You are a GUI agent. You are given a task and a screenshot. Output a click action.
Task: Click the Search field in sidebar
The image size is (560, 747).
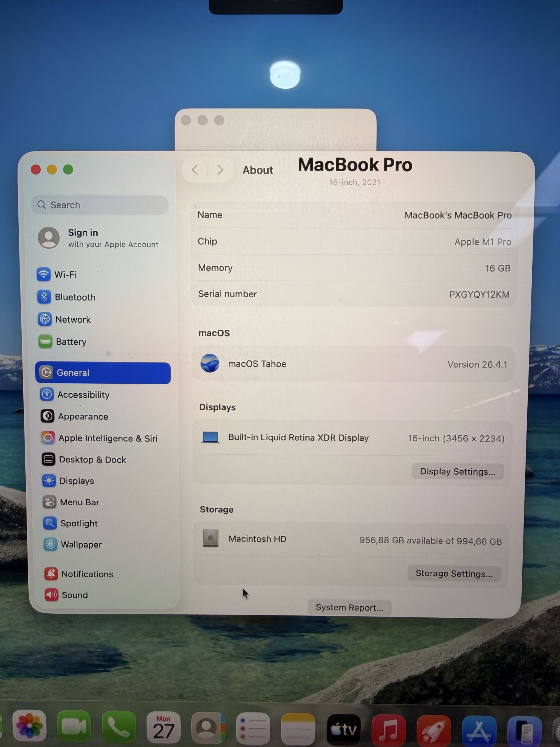pyautogui.click(x=100, y=205)
